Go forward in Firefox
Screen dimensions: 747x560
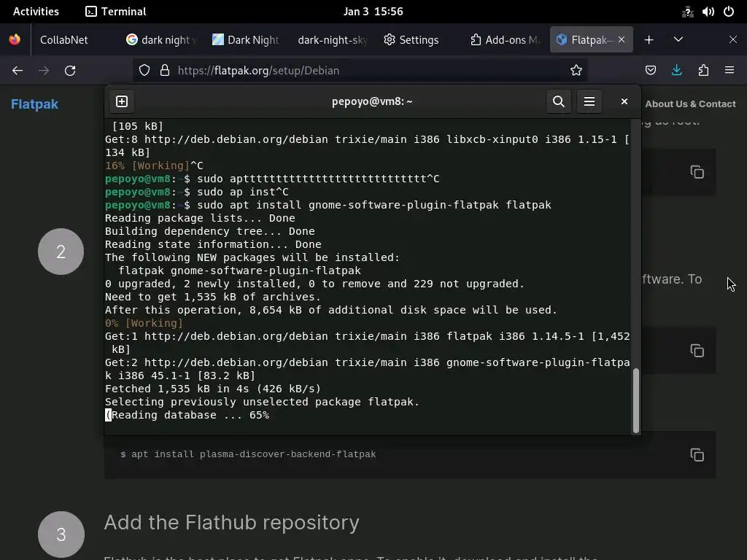44,71
